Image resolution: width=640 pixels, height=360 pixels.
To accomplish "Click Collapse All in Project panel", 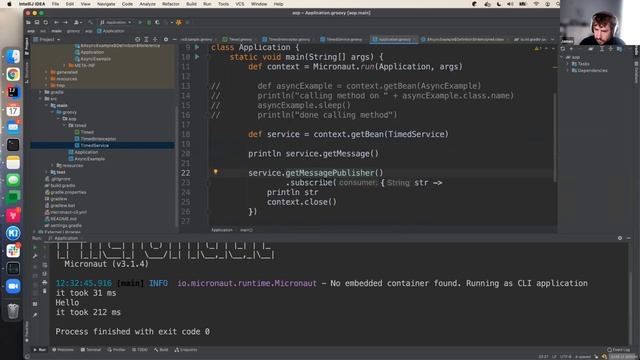I will [155, 40].
